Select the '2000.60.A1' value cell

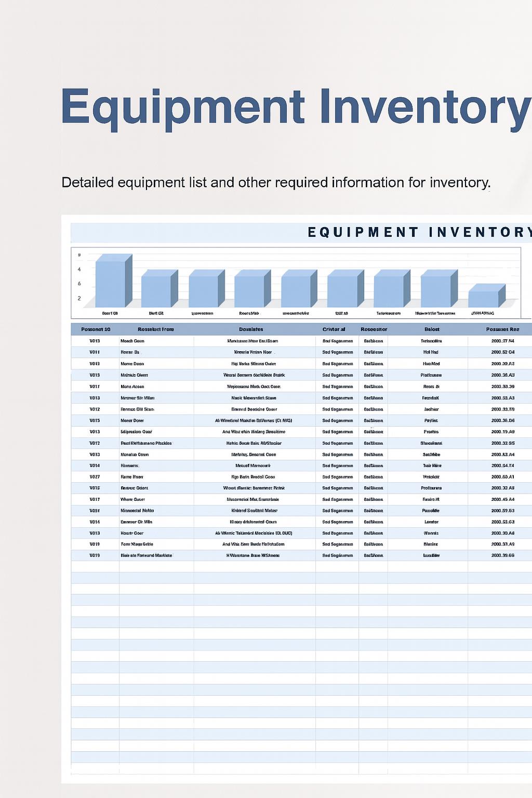[x=503, y=477]
